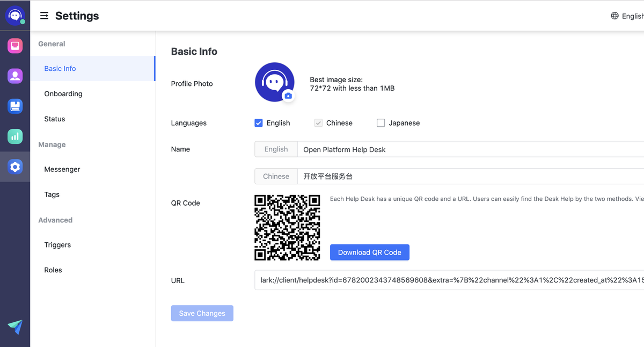Disable the English language checkbox

pos(258,123)
